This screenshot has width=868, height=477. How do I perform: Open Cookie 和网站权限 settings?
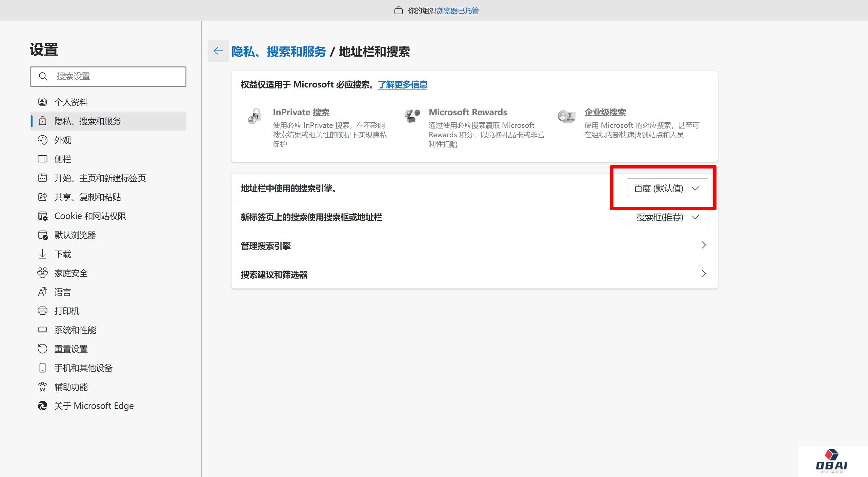[90, 216]
